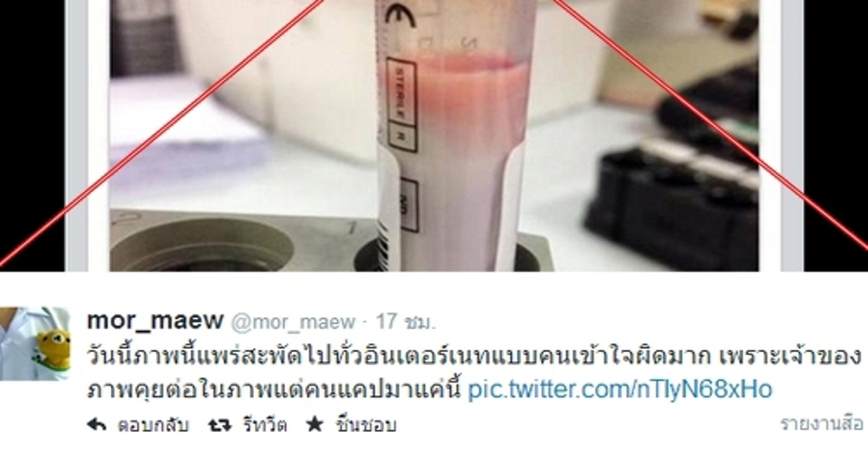This screenshot has height=456, width=868.
Task: Open the pic.twitter.com/nTlyN68xHo link
Action: pyautogui.click(x=620, y=389)
